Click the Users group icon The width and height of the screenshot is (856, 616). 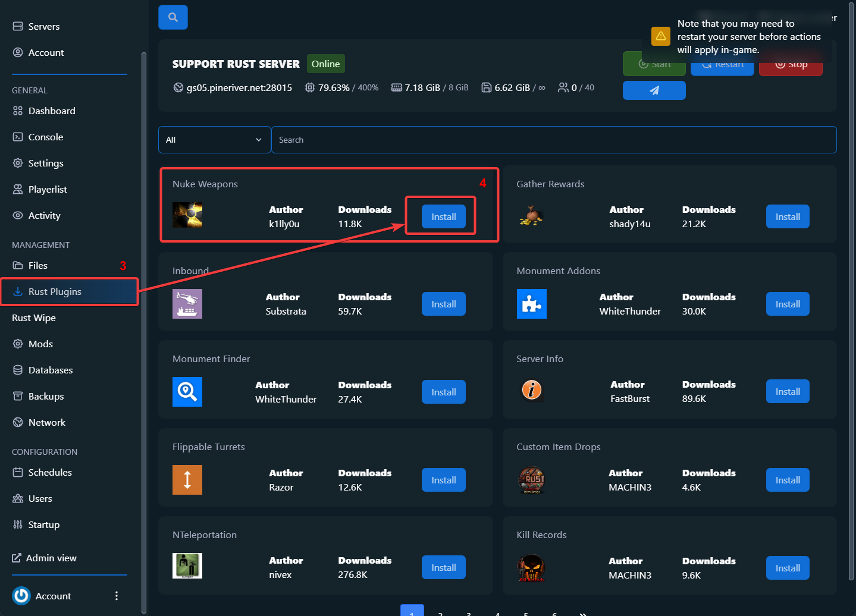tap(18, 498)
